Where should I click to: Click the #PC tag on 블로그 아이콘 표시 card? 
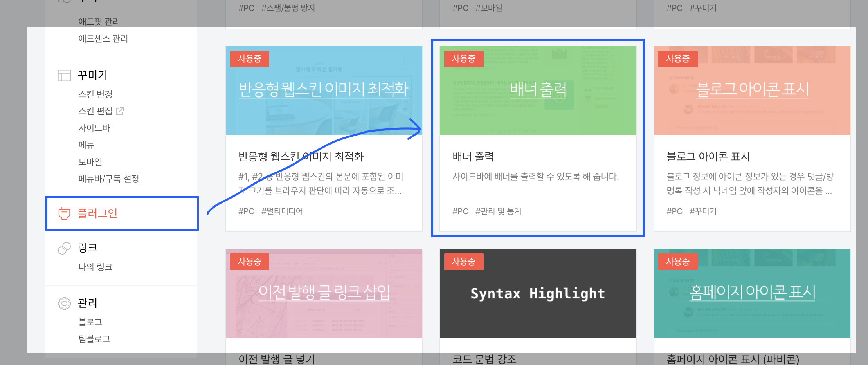[x=674, y=211]
